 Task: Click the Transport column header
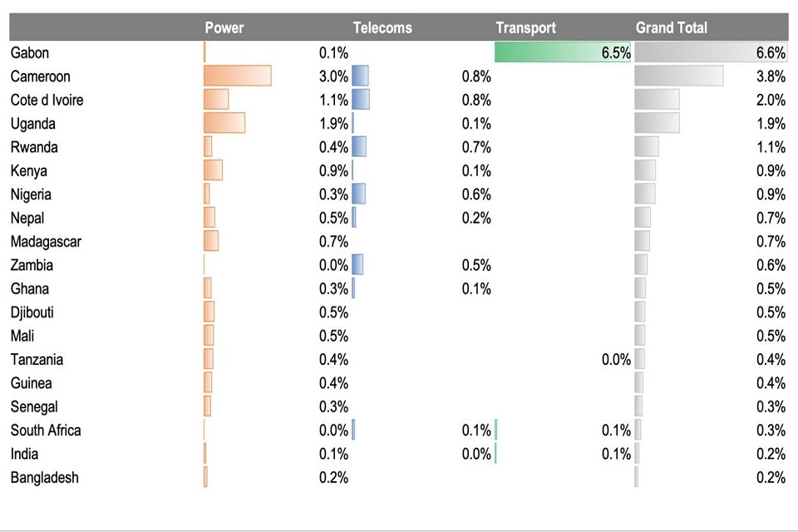(x=525, y=27)
